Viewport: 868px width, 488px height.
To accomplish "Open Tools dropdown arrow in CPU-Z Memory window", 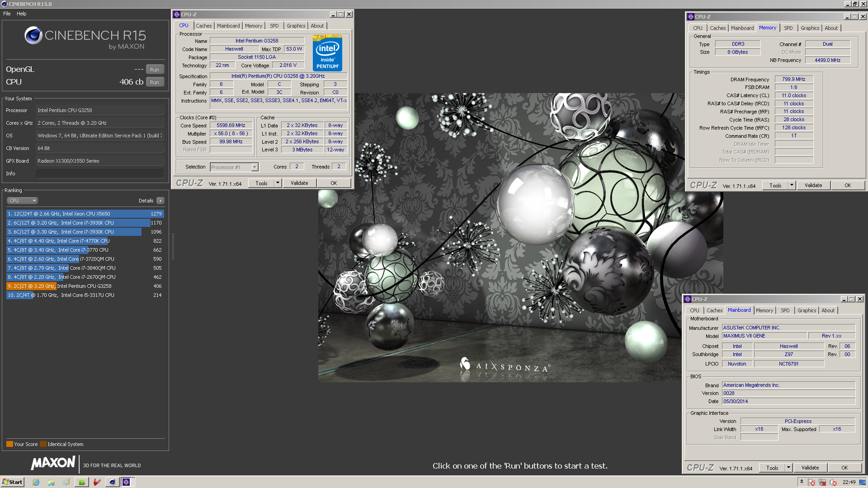I will click(x=792, y=185).
